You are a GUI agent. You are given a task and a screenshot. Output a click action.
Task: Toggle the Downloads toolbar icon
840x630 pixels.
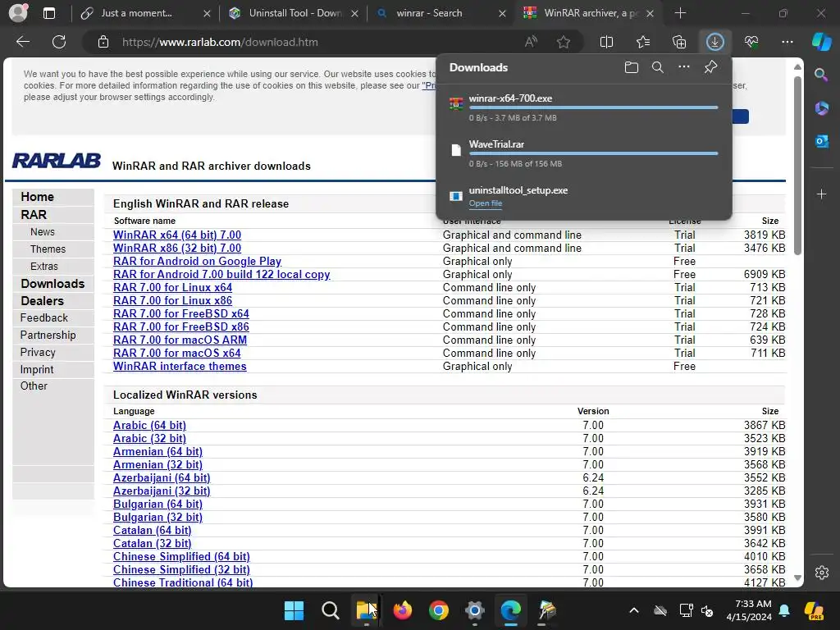[715, 42]
